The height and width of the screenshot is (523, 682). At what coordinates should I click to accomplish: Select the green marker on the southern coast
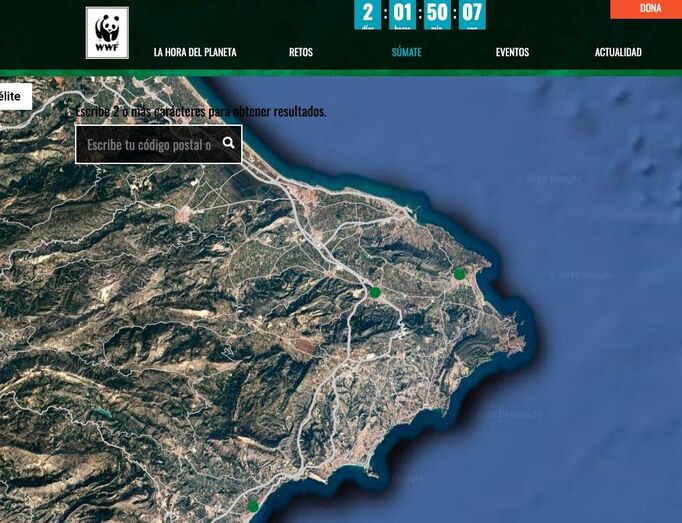(253, 506)
